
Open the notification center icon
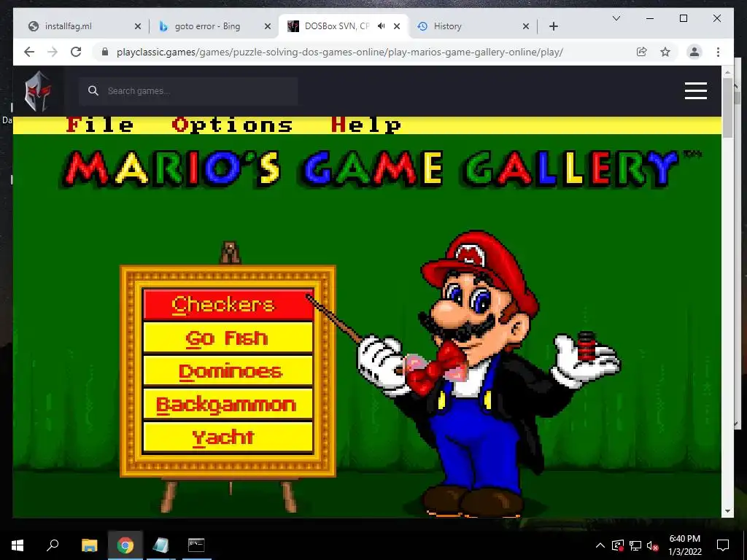point(723,545)
